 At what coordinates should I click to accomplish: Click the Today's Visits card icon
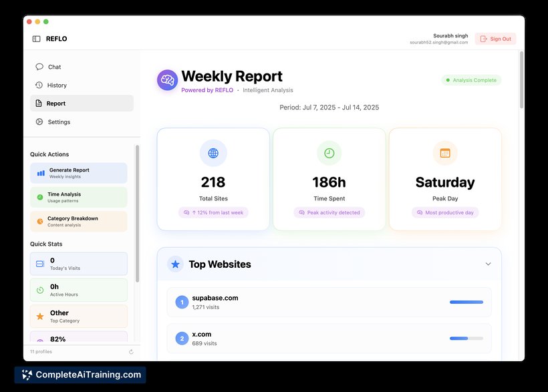coord(40,264)
